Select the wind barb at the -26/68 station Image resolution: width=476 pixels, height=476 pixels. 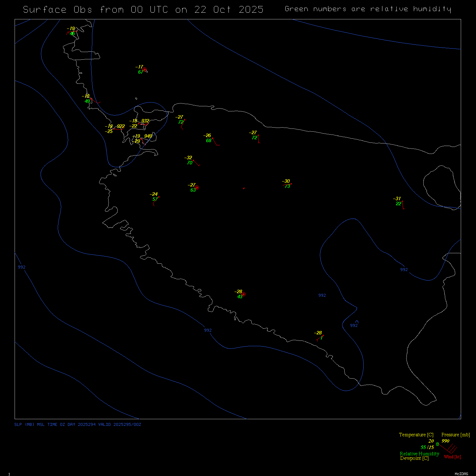(216, 142)
